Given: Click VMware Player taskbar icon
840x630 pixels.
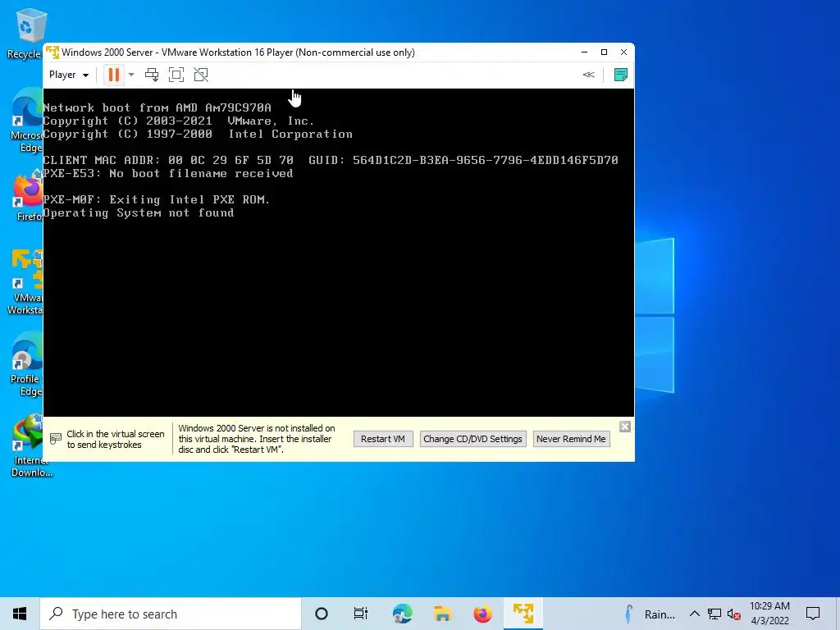Looking at the screenshot, I should click(523, 614).
